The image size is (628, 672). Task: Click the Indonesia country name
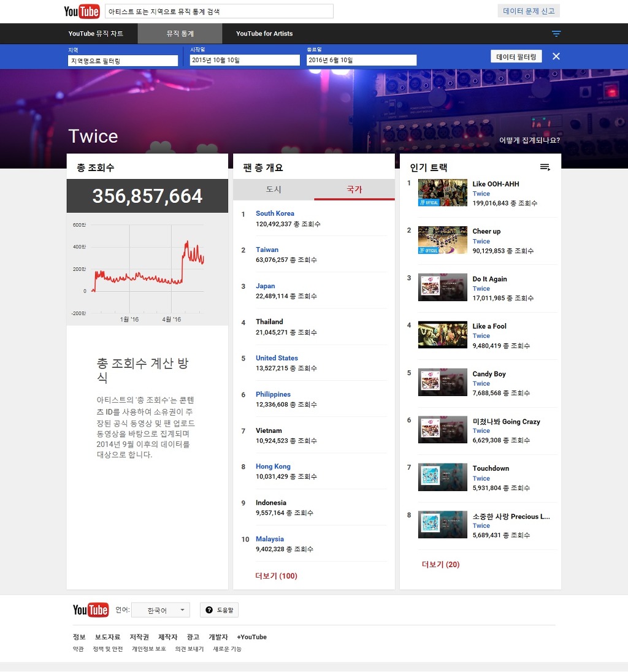pyautogui.click(x=271, y=503)
